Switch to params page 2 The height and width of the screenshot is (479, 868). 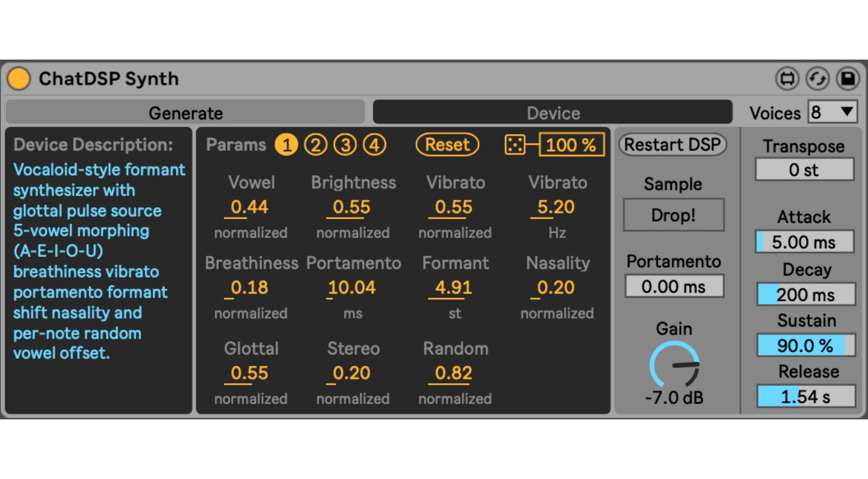(316, 145)
